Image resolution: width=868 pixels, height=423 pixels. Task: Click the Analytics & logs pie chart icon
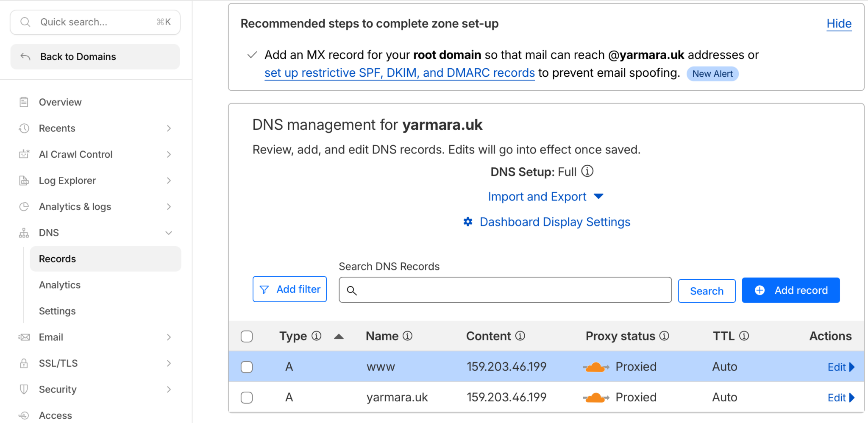point(24,207)
